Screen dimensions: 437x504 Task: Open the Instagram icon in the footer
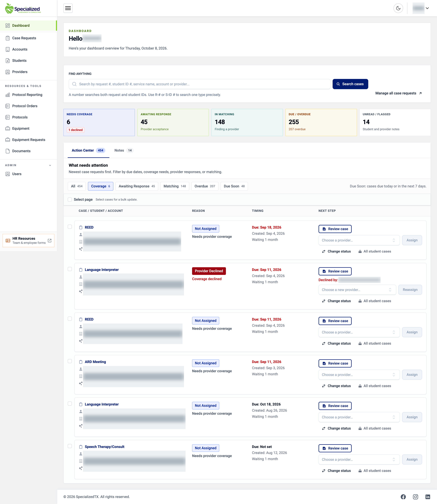pyautogui.click(x=415, y=497)
